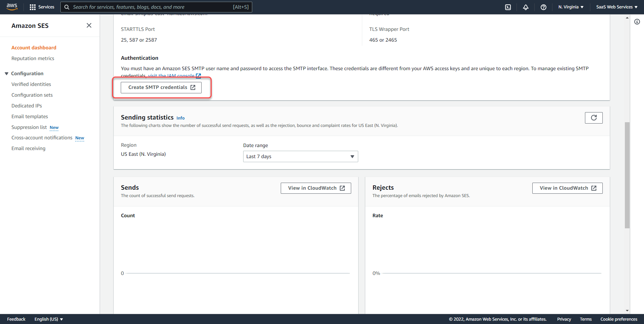Go to Account dashboard
This screenshot has width=644, height=324.
tap(34, 48)
